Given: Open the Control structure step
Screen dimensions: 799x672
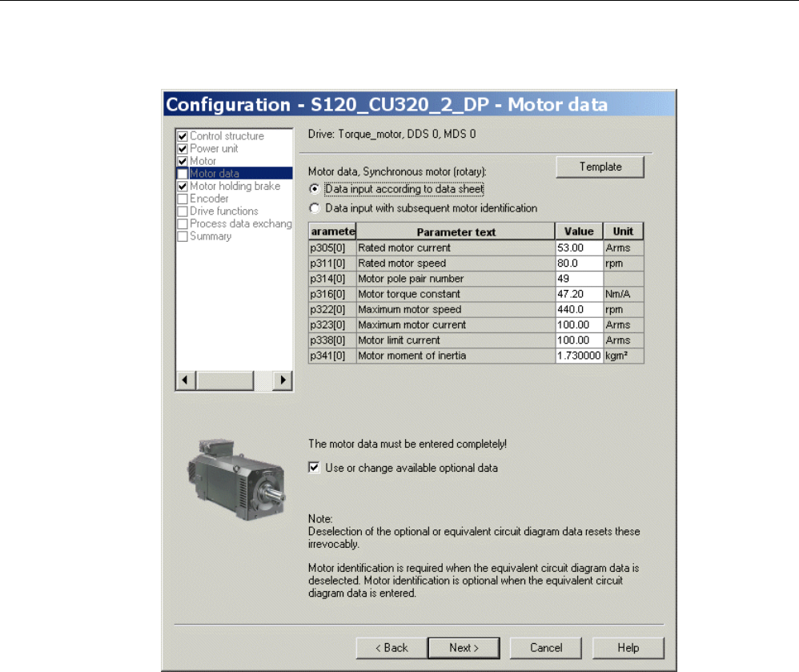Looking at the screenshot, I should coord(227,136).
